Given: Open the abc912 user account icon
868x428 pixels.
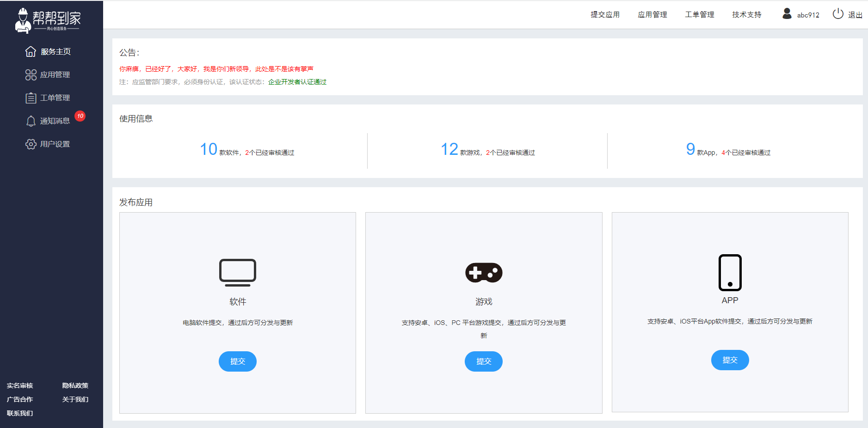Looking at the screenshot, I should (x=786, y=14).
